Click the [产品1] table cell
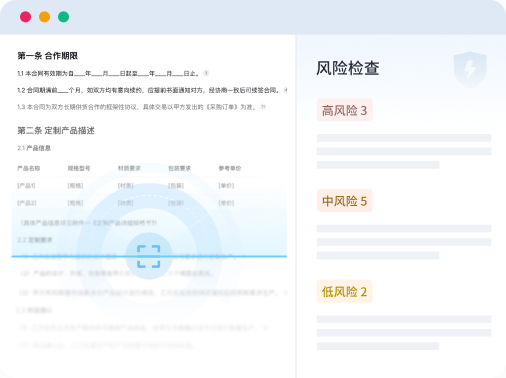Screen dimensions: 506x378 [26, 186]
